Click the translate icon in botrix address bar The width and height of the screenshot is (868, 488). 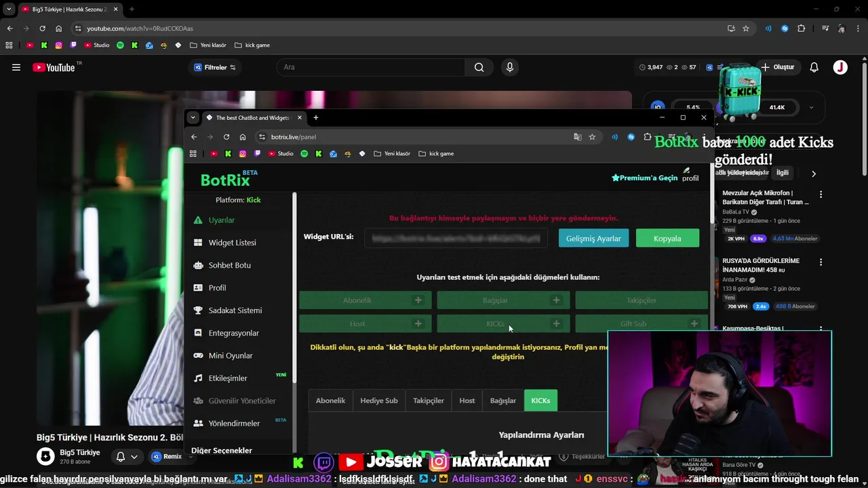tap(578, 137)
